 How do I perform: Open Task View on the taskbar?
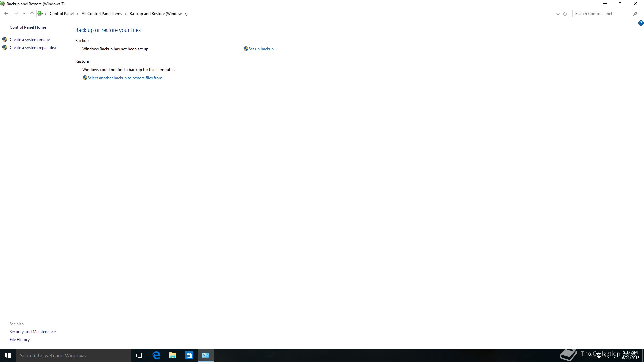point(140,355)
